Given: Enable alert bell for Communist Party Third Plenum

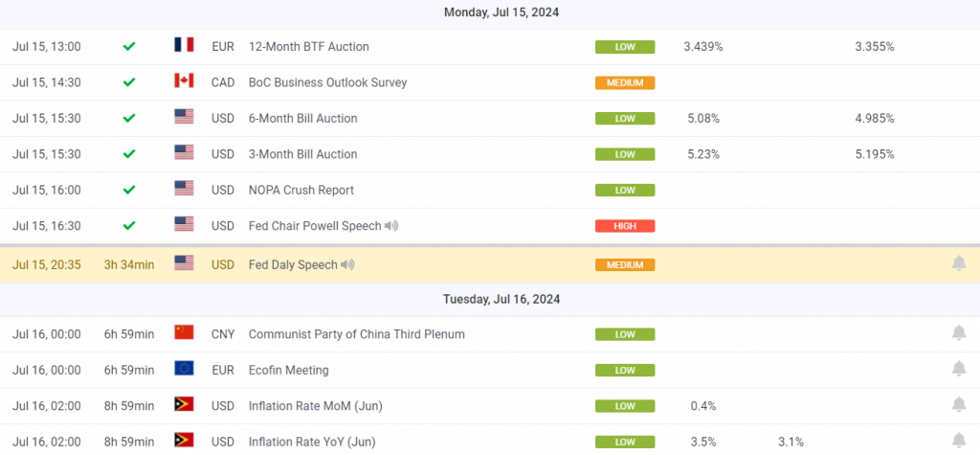Looking at the screenshot, I should [x=958, y=333].
